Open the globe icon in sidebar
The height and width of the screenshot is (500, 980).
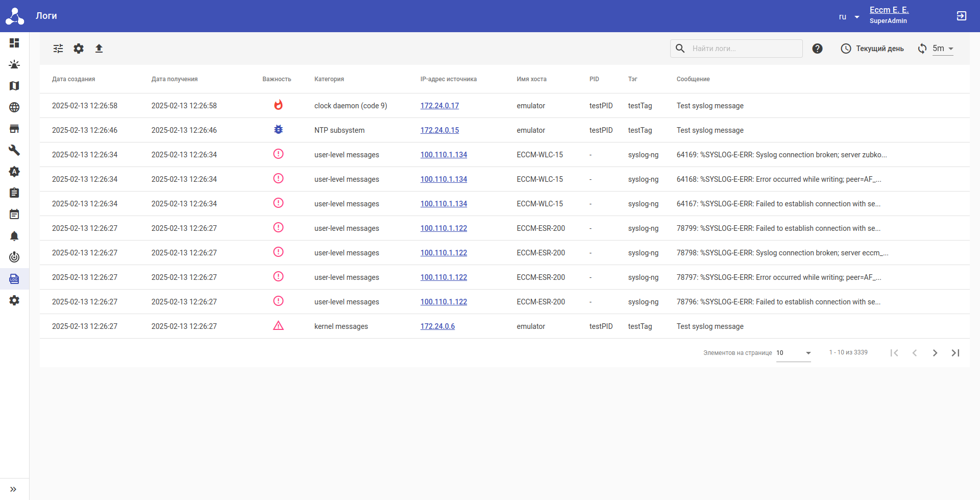point(14,107)
